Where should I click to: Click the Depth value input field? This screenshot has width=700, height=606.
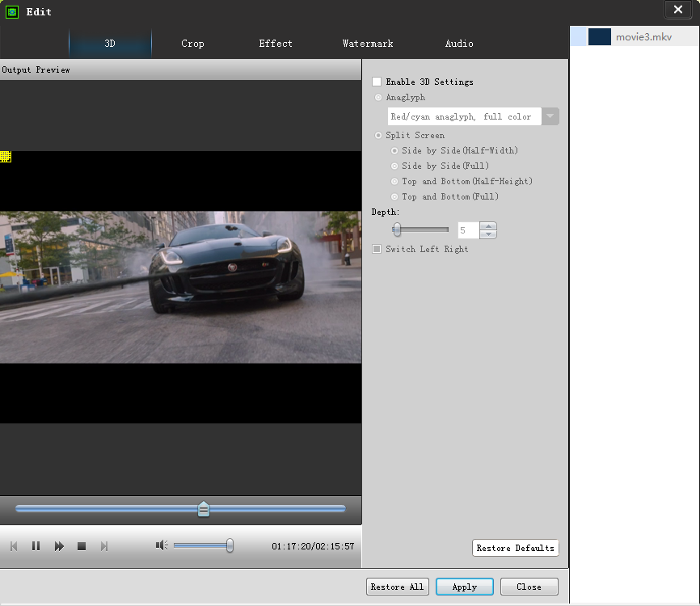tap(468, 230)
